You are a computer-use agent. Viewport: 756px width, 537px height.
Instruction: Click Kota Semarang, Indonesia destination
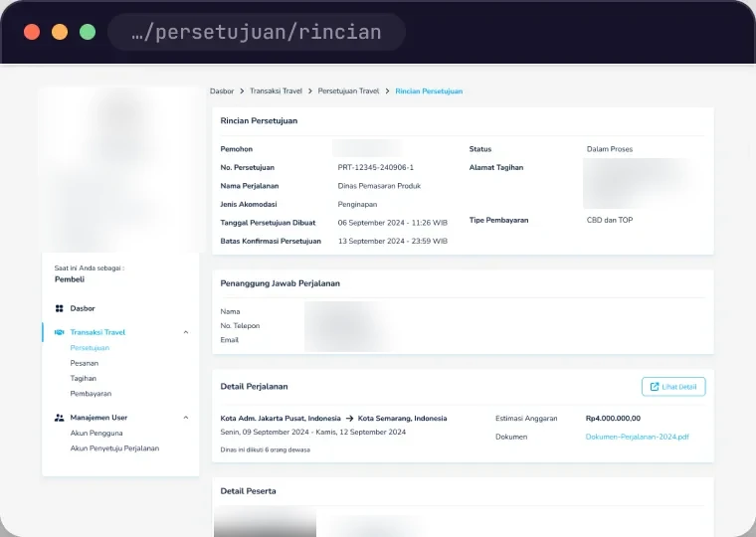(x=402, y=419)
